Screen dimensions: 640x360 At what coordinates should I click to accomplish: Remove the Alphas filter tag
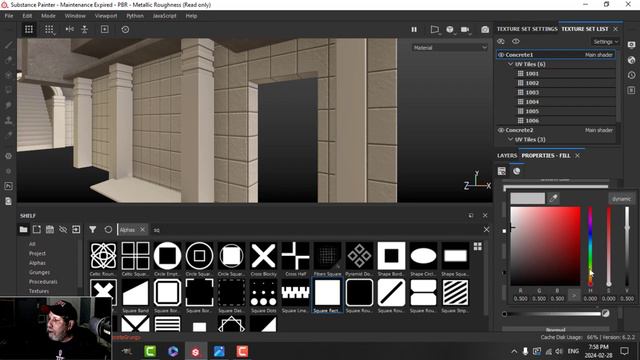pyautogui.click(x=142, y=230)
